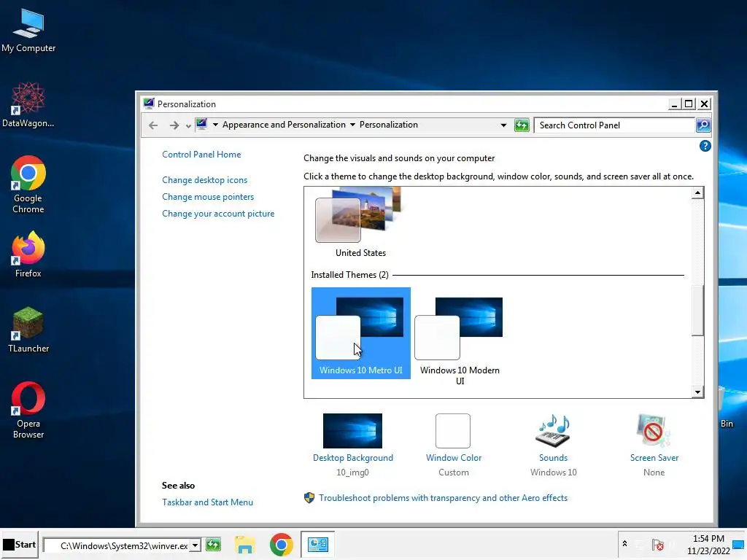This screenshot has width=747, height=560.
Task: Click the taskbar address input field
Action: point(117,545)
